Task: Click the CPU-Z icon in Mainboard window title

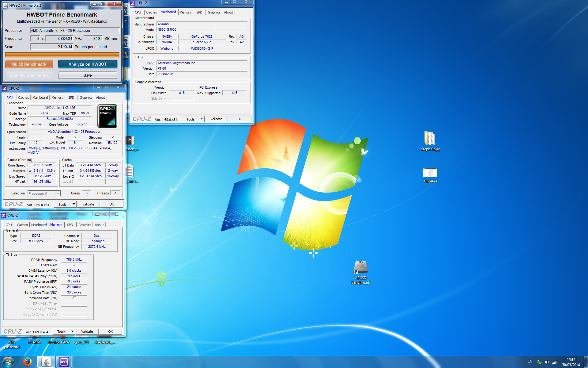Action: (133, 3)
